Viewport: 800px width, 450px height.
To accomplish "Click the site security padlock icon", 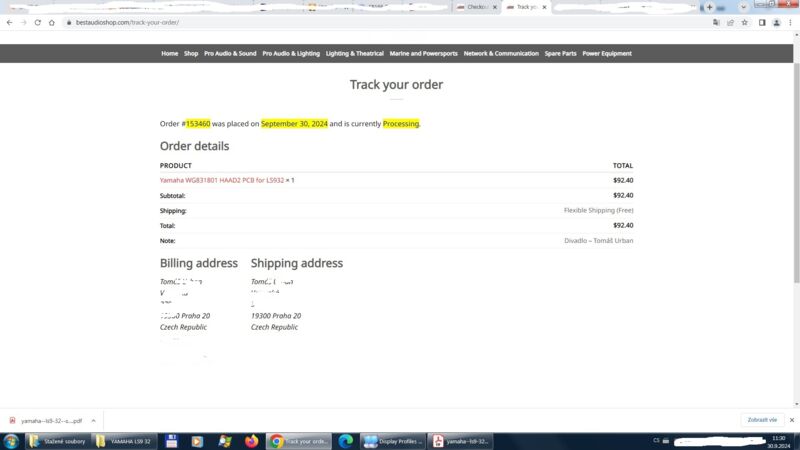I will (69, 22).
